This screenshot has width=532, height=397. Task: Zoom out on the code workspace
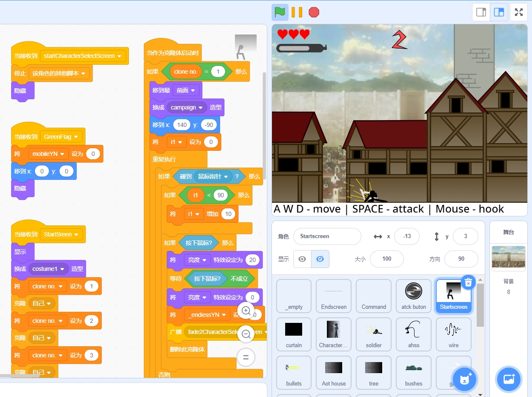(x=246, y=334)
